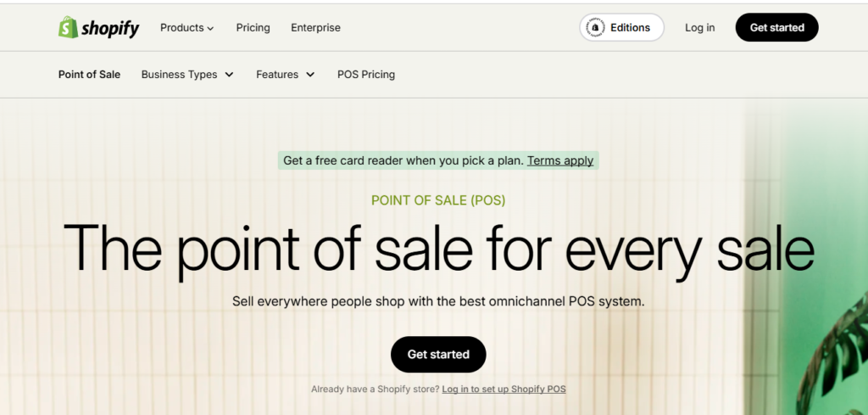
Task: Go to the Pricing page
Action: (x=253, y=28)
